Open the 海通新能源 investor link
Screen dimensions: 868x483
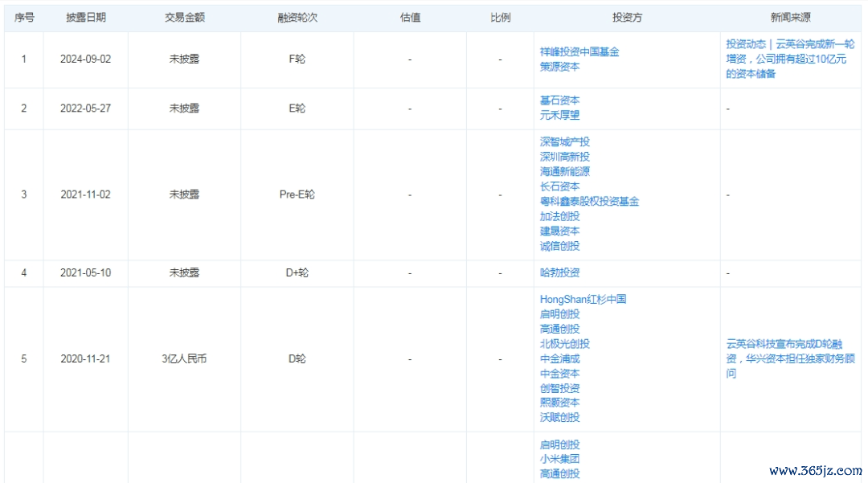(565, 171)
